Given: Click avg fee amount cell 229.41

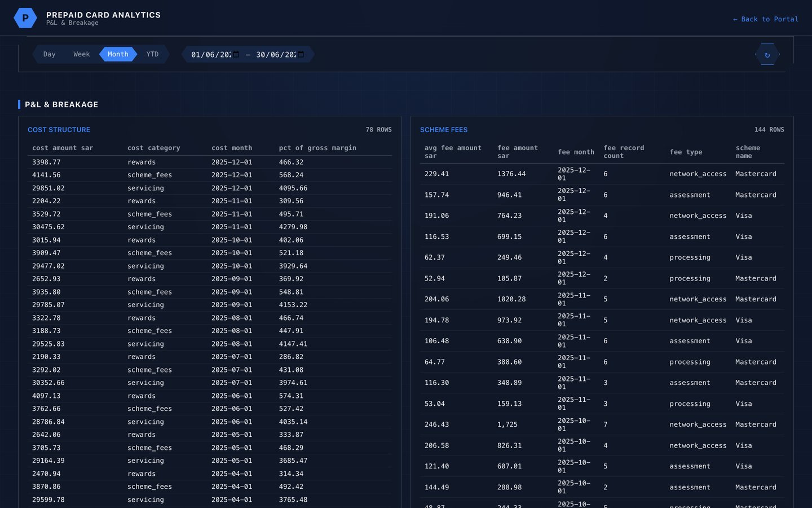Looking at the screenshot, I should (x=437, y=174).
